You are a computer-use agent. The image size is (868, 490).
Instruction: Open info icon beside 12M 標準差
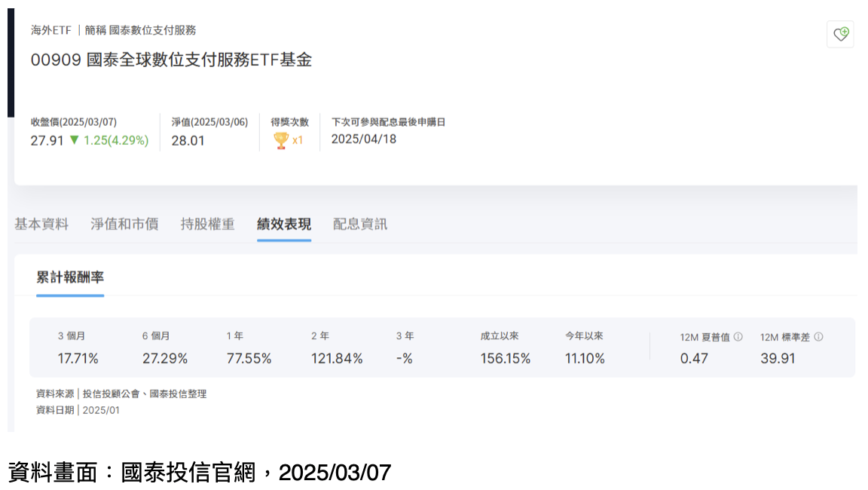[819, 337]
